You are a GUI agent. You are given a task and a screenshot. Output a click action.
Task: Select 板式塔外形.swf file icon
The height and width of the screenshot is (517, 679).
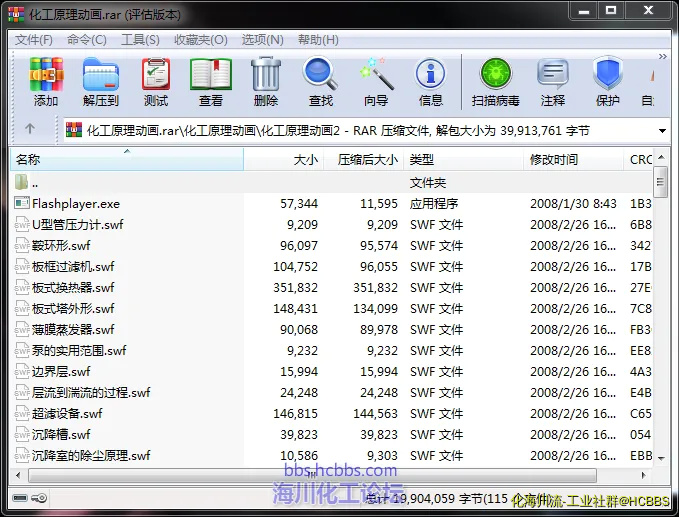22,308
